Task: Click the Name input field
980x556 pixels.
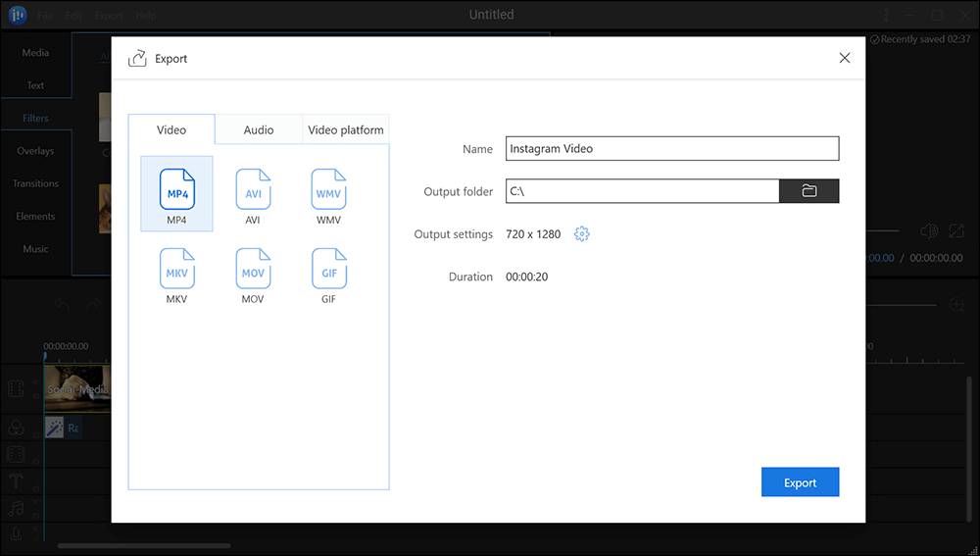Action: coord(672,149)
